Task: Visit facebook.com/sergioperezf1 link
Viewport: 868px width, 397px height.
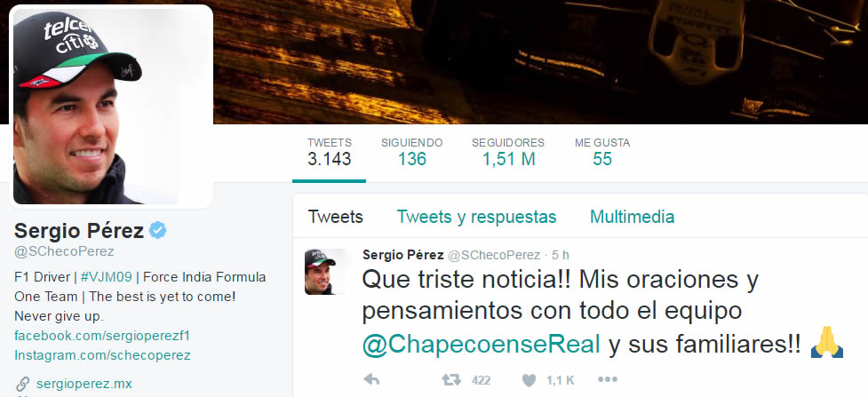Action: pos(102,336)
